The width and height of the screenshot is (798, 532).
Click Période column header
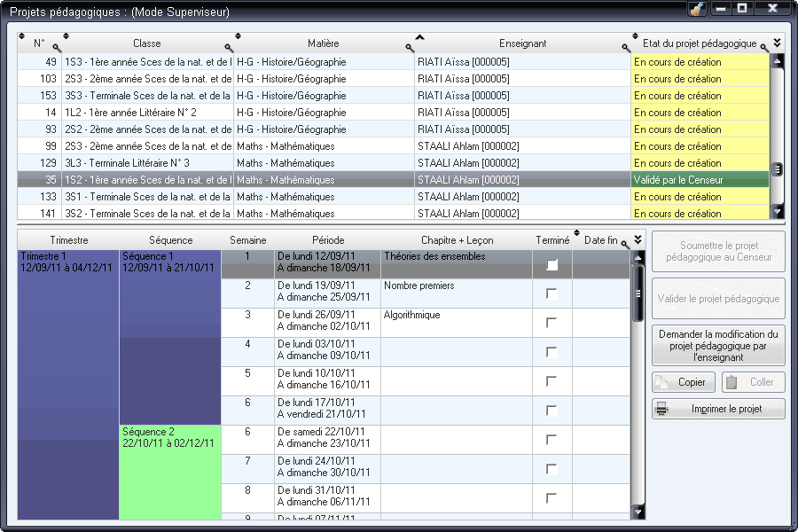coord(328,240)
